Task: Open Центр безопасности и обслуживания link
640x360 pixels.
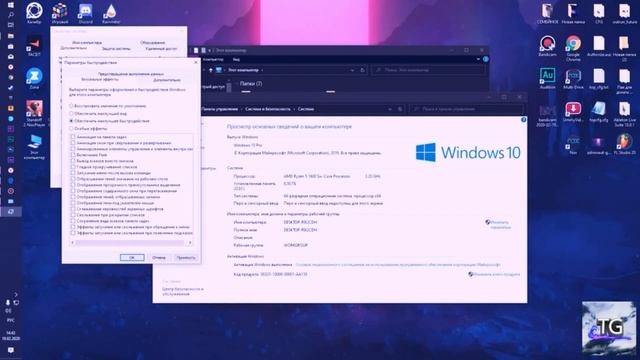Action: pyautogui.click(x=182, y=291)
